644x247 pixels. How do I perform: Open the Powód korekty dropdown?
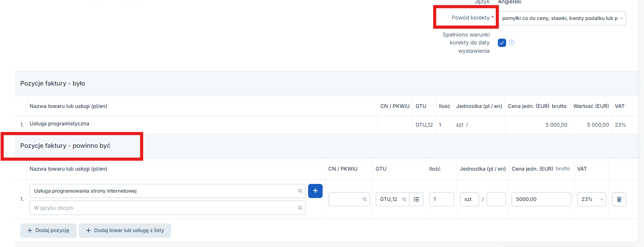coord(562,18)
